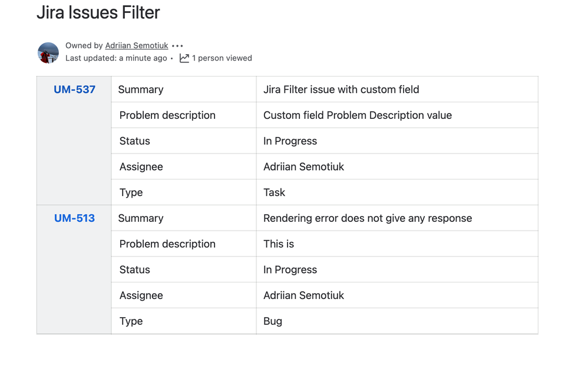Viewport: 588px width, 369px height.
Task: Click the 'This is' problem description cell
Action: click(397, 244)
